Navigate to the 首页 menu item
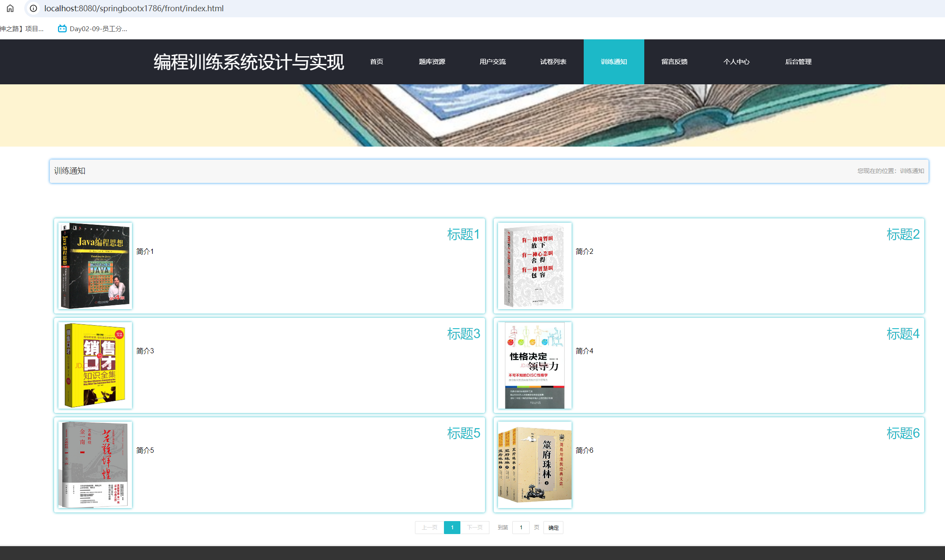This screenshot has height=560, width=945. coord(376,61)
